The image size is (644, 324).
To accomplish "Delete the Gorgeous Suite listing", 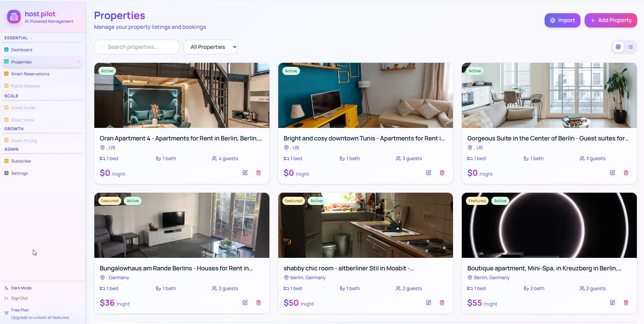I will coord(626,173).
